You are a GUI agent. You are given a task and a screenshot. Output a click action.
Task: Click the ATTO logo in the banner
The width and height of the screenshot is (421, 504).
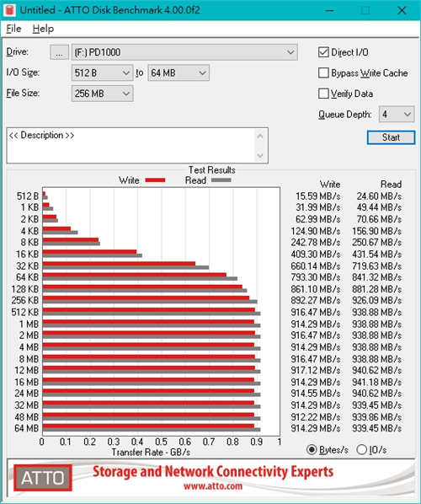[x=43, y=478]
